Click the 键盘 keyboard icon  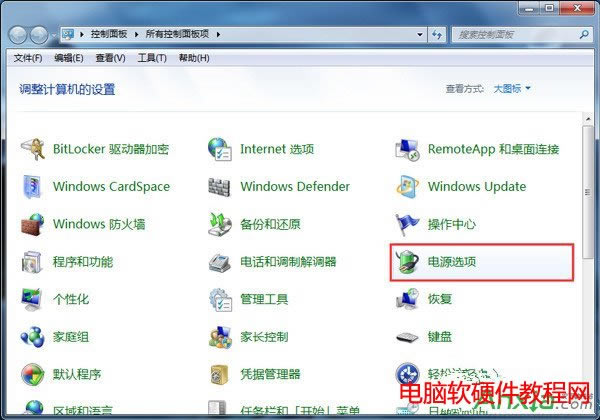(x=407, y=337)
